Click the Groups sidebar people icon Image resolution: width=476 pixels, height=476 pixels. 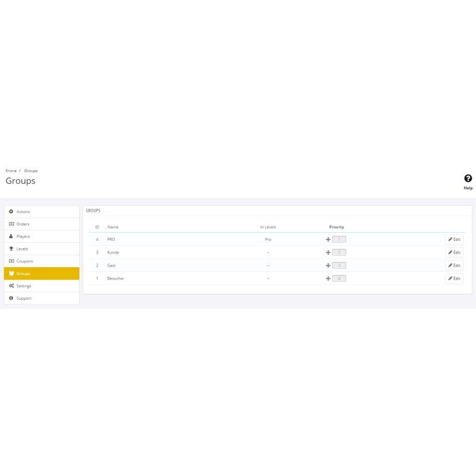click(11, 274)
